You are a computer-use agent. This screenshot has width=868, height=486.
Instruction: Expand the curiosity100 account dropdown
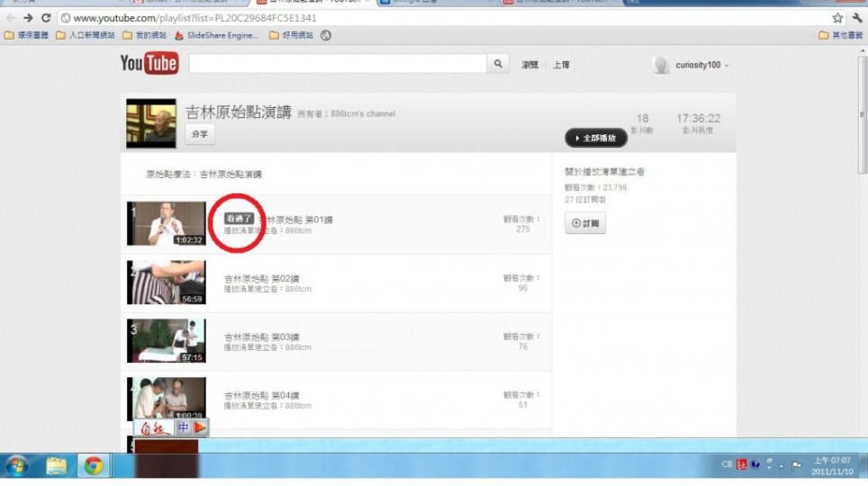pos(726,66)
